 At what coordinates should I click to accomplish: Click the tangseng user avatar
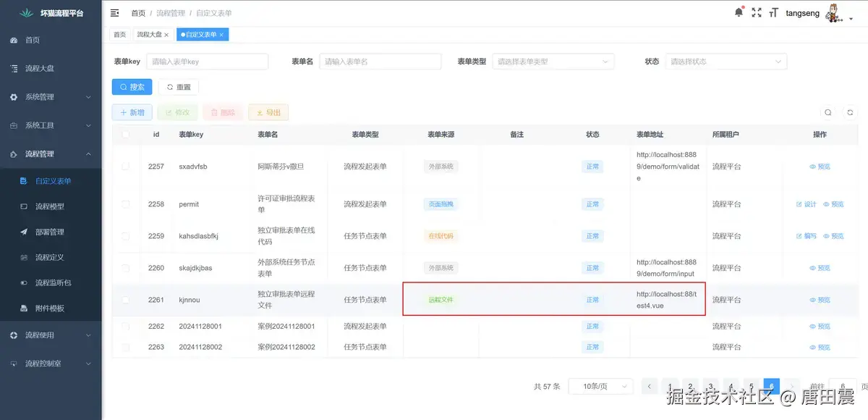[x=833, y=12]
